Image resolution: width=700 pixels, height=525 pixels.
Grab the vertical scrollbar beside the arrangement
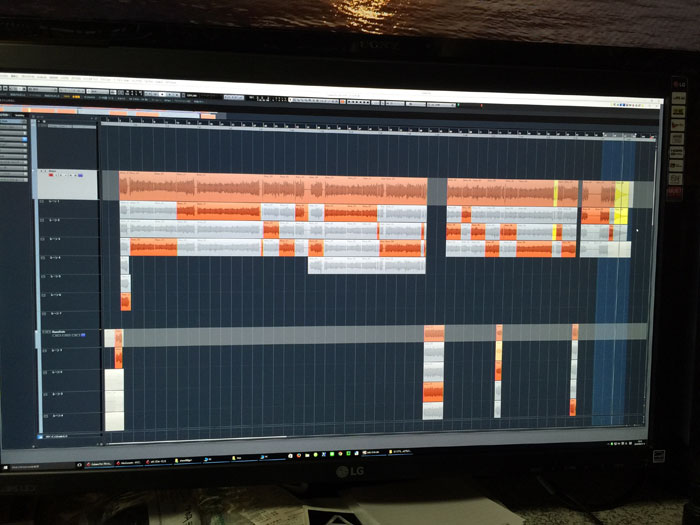coord(653,188)
